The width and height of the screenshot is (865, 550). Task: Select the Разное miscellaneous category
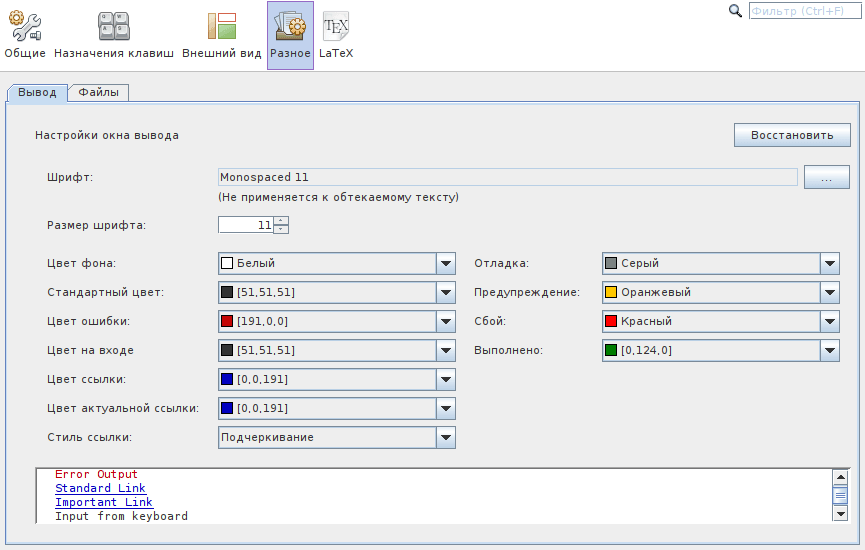(290, 35)
